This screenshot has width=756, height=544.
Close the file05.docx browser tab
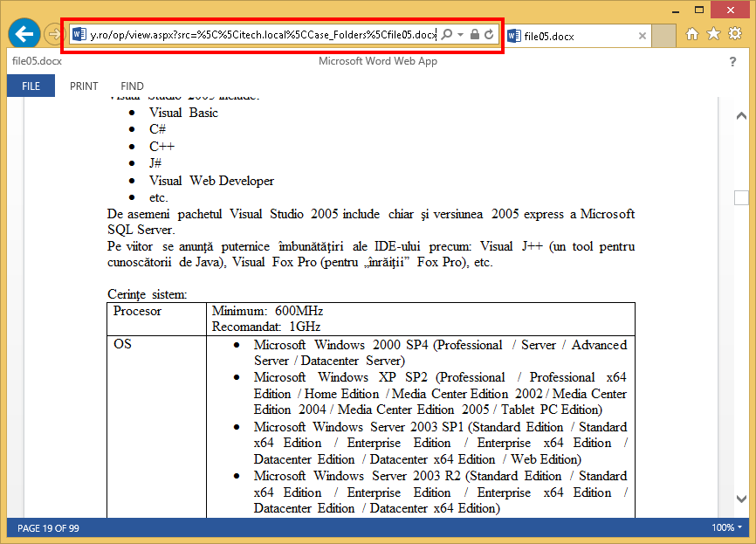643,36
